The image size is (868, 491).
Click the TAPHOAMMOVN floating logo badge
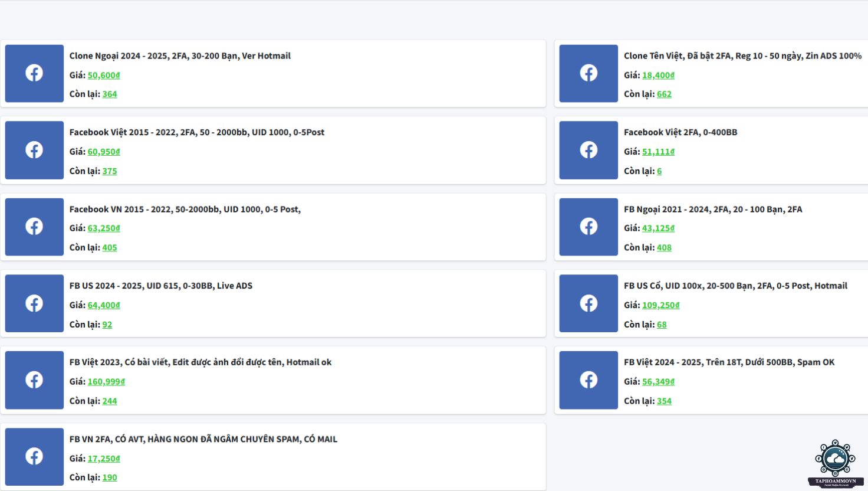tap(836, 463)
